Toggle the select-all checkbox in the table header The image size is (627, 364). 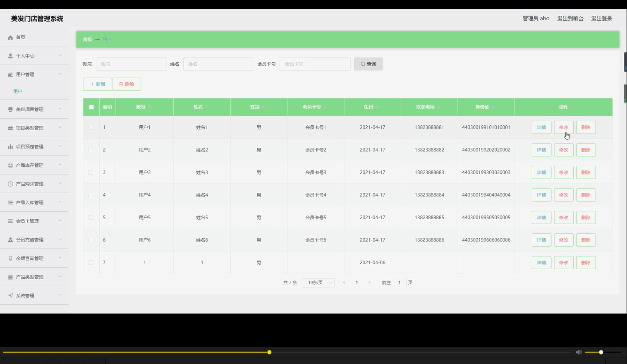click(91, 107)
